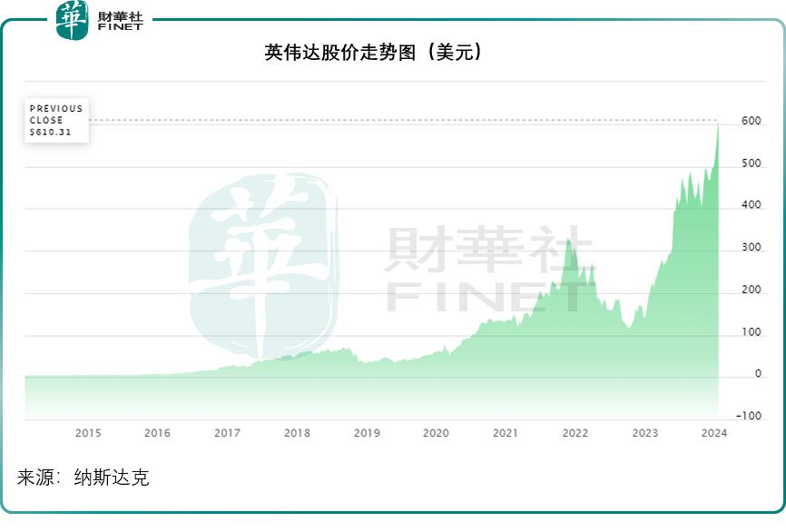
Task: Click the source text 来源：纳斯达克
Action: pyautogui.click(x=84, y=478)
